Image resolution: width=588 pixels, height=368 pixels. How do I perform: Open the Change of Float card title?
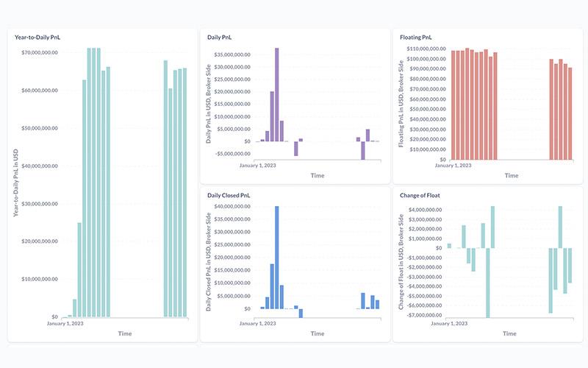coord(420,195)
